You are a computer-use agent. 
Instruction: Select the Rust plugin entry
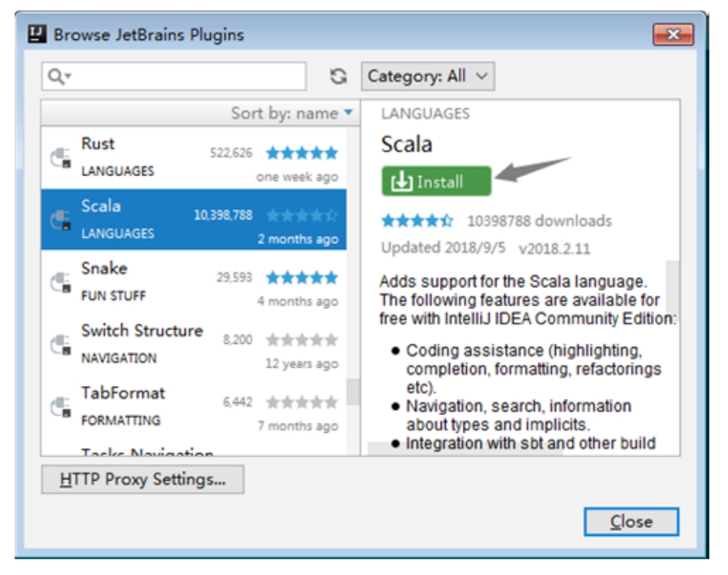[193, 158]
